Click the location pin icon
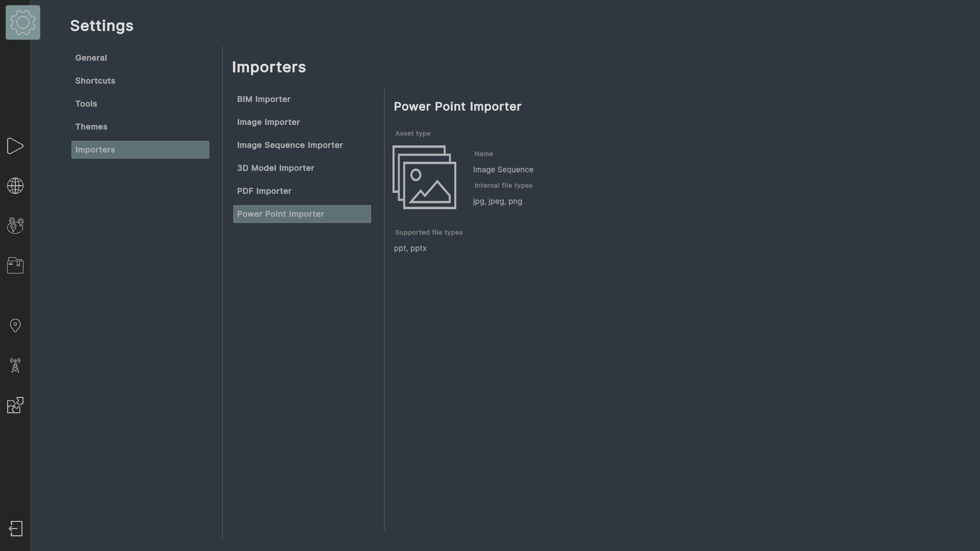 coord(15,325)
